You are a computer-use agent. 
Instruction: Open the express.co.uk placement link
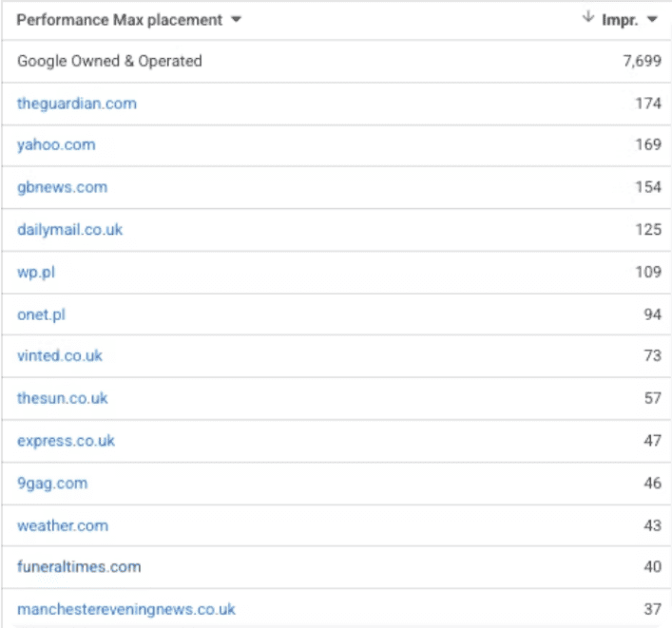pos(66,441)
